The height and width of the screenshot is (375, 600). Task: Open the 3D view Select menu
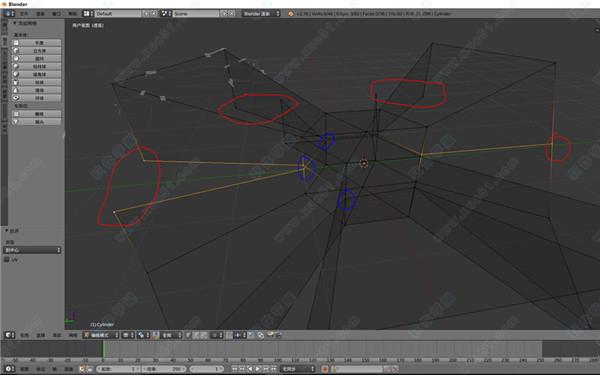(41, 335)
